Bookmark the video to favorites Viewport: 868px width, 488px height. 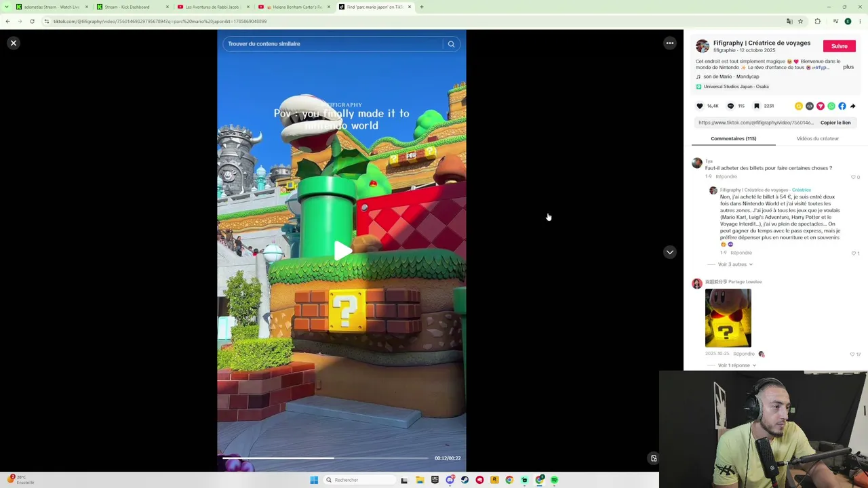point(757,106)
